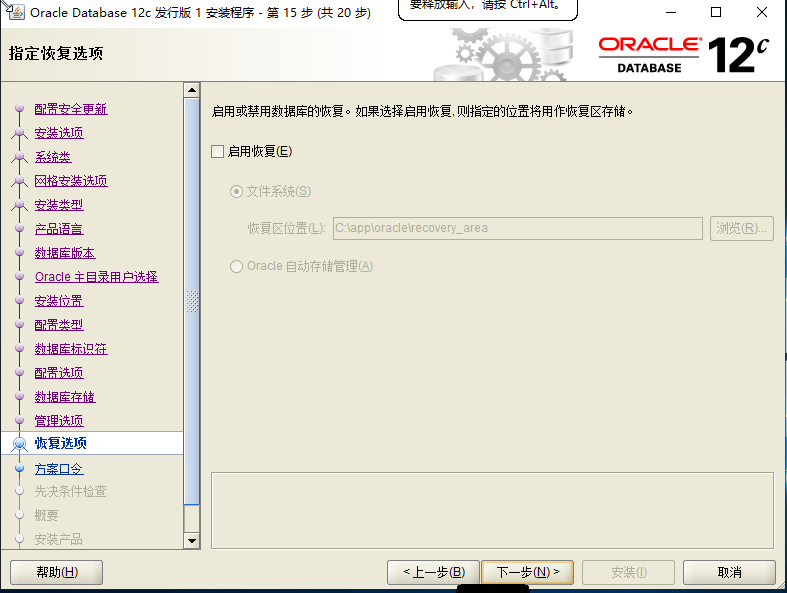787x593 pixels.
Task: Click the 恢复区位置 path field
Action: pyautogui.click(x=517, y=228)
